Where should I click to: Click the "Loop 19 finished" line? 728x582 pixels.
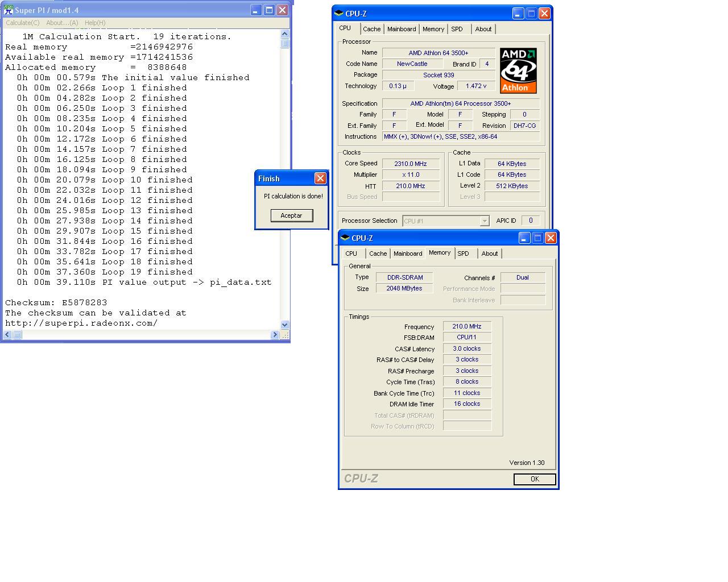pyautogui.click(x=105, y=272)
